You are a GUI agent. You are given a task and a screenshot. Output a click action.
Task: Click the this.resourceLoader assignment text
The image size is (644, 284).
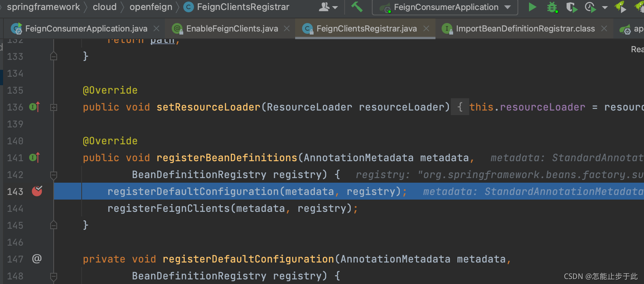[527, 107]
